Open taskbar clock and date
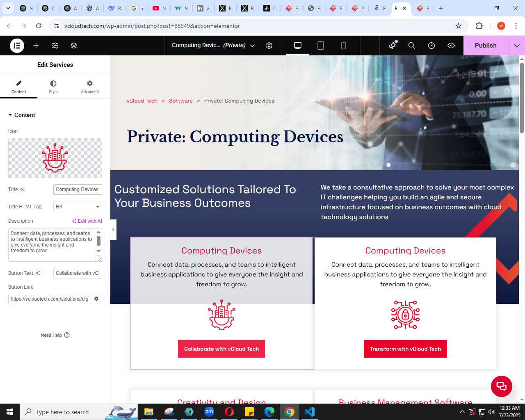525x420 pixels. click(510, 412)
